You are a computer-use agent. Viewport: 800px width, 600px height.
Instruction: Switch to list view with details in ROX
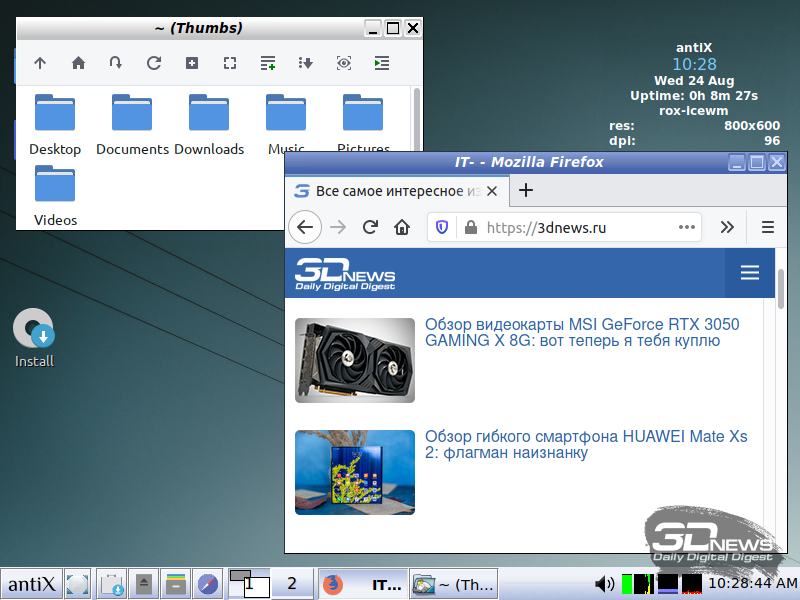pyautogui.click(x=268, y=63)
